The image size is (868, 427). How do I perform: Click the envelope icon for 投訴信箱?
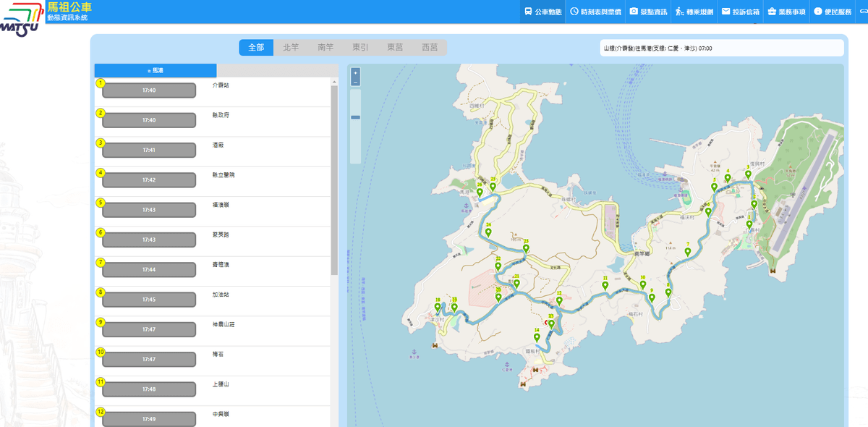[x=726, y=12]
